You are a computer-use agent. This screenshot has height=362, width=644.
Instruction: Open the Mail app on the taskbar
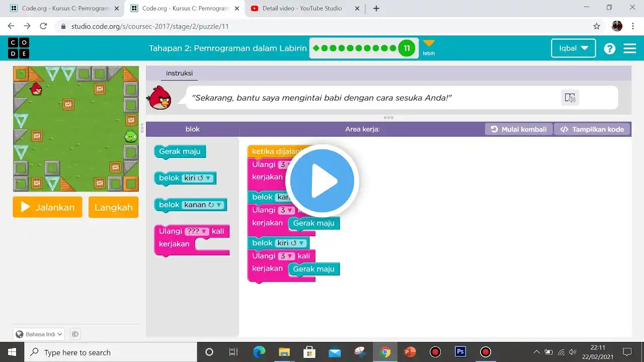tap(335, 352)
